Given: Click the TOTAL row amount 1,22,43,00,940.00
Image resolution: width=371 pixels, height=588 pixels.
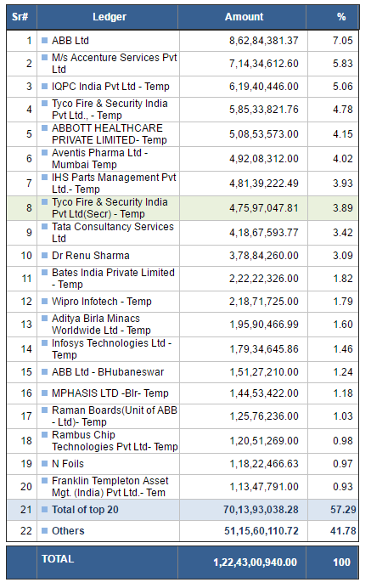Looking at the screenshot, I should tap(256, 563).
